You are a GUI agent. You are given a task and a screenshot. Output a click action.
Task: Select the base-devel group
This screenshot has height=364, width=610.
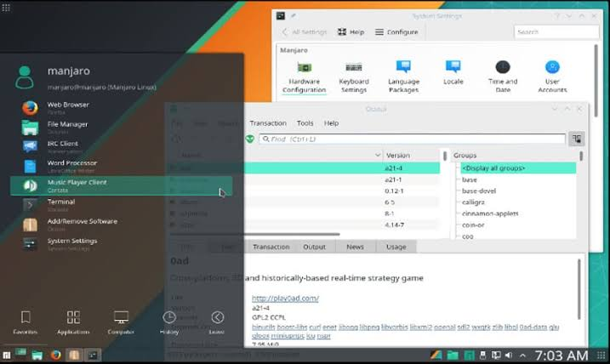click(x=478, y=191)
